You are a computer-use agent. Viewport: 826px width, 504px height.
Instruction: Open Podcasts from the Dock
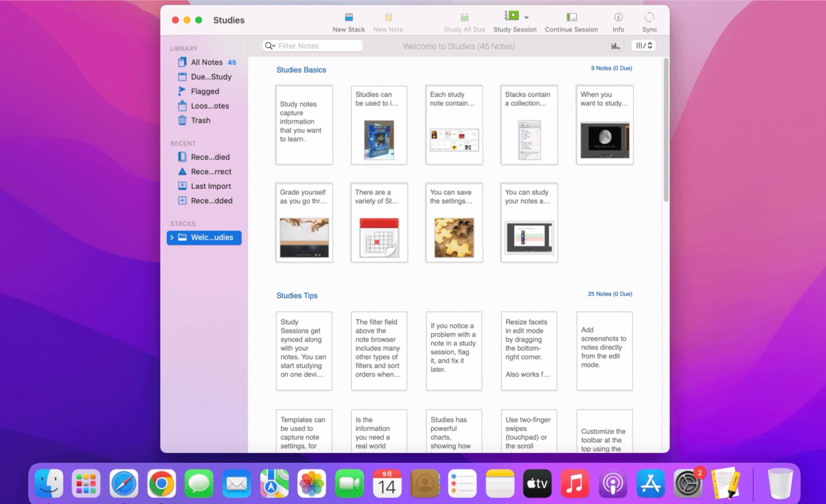click(613, 484)
